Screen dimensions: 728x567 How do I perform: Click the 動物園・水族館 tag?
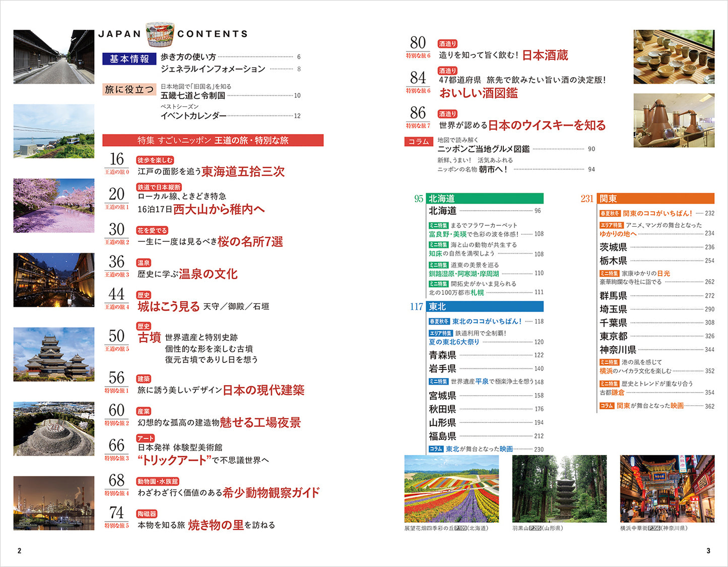[158, 481]
